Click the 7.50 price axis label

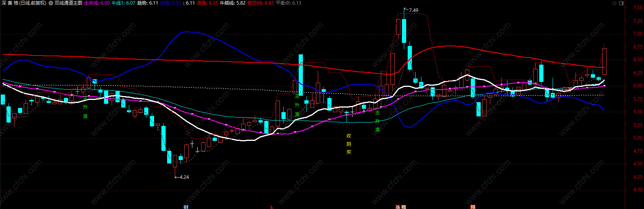click(638, 8)
